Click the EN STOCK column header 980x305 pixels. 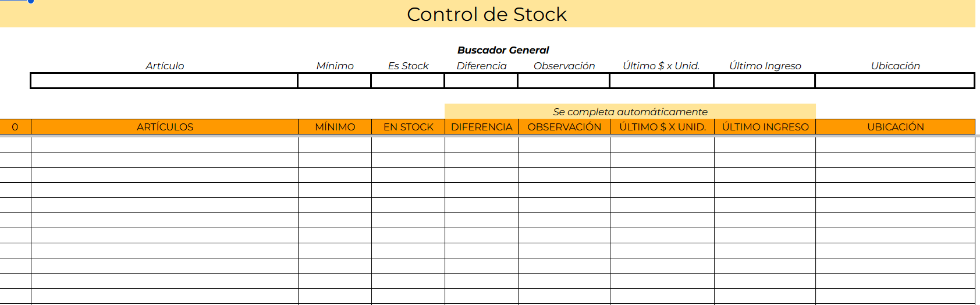click(x=409, y=127)
